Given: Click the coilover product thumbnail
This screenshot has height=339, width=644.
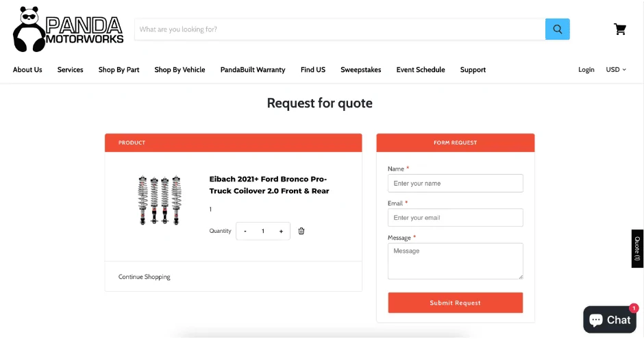Looking at the screenshot, I should (160, 200).
